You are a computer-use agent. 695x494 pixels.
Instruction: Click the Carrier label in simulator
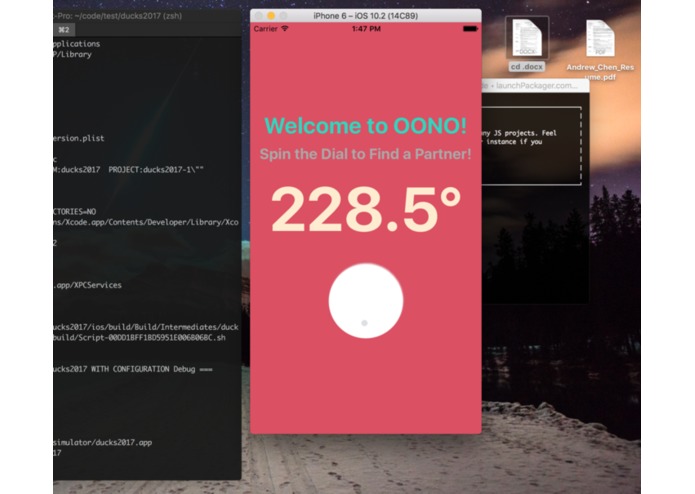[x=266, y=29]
